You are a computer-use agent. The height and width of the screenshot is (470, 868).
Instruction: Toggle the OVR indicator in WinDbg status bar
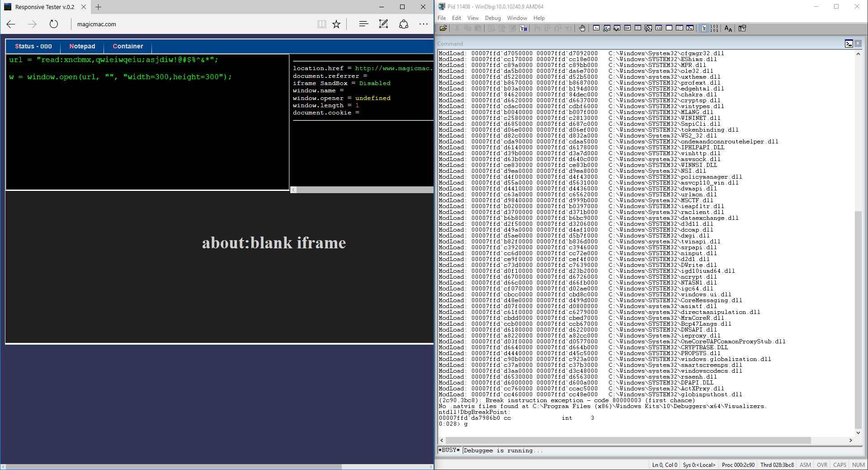coord(822,465)
